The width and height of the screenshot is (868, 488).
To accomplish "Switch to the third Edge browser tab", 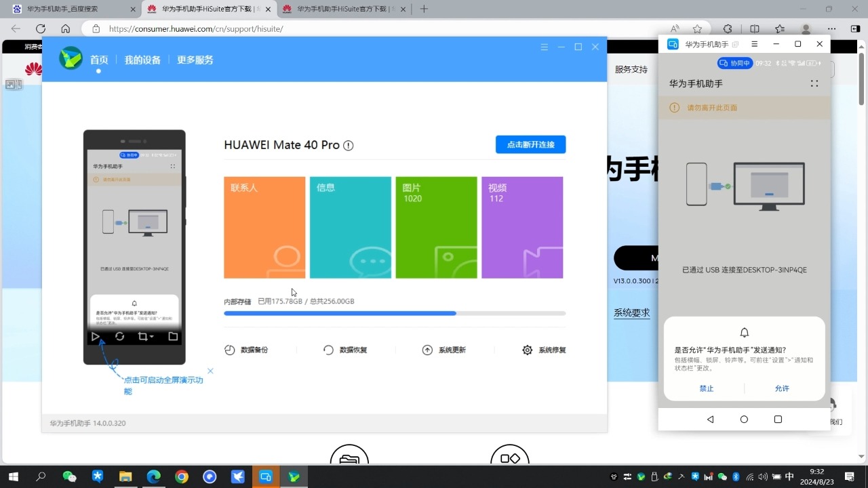I will pyautogui.click(x=345, y=9).
